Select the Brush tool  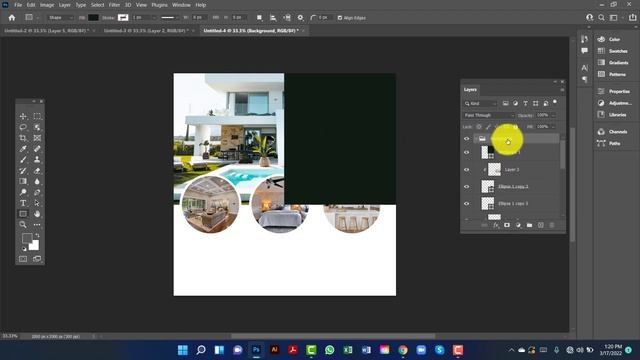click(x=23, y=160)
